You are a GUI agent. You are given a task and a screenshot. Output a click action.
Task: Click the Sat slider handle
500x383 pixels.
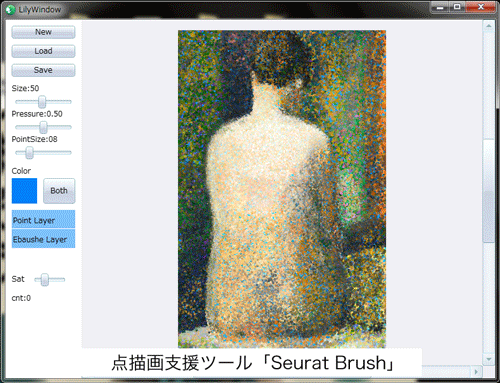click(45, 280)
